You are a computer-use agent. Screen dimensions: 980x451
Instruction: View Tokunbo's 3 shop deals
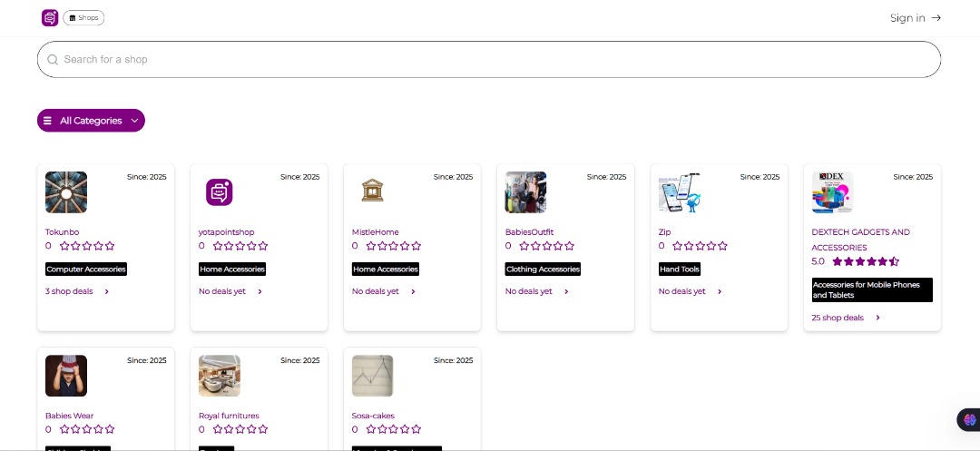pyautogui.click(x=69, y=291)
